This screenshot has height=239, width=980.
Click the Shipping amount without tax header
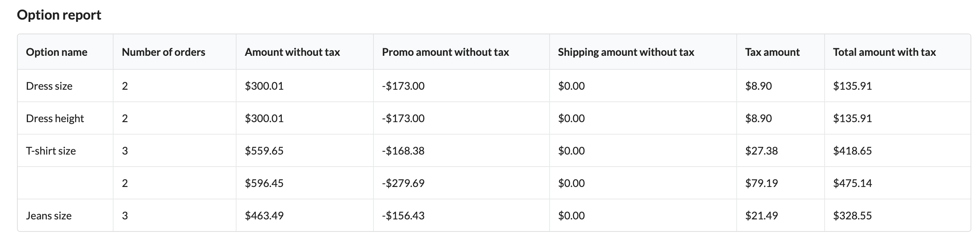tap(626, 52)
